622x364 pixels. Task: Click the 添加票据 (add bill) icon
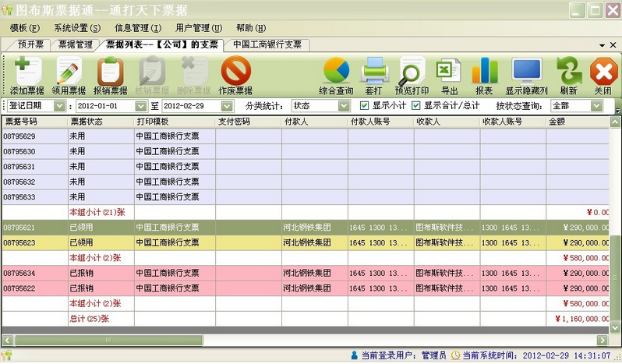[x=27, y=76]
